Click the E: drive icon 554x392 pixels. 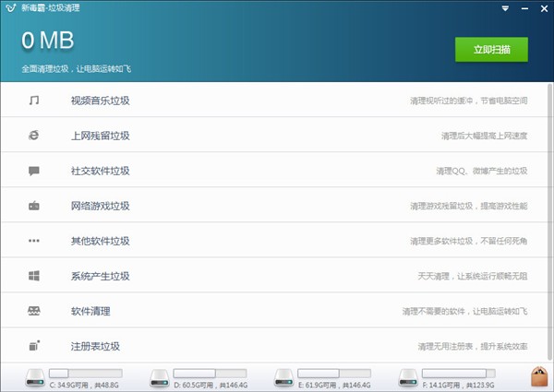pos(284,376)
